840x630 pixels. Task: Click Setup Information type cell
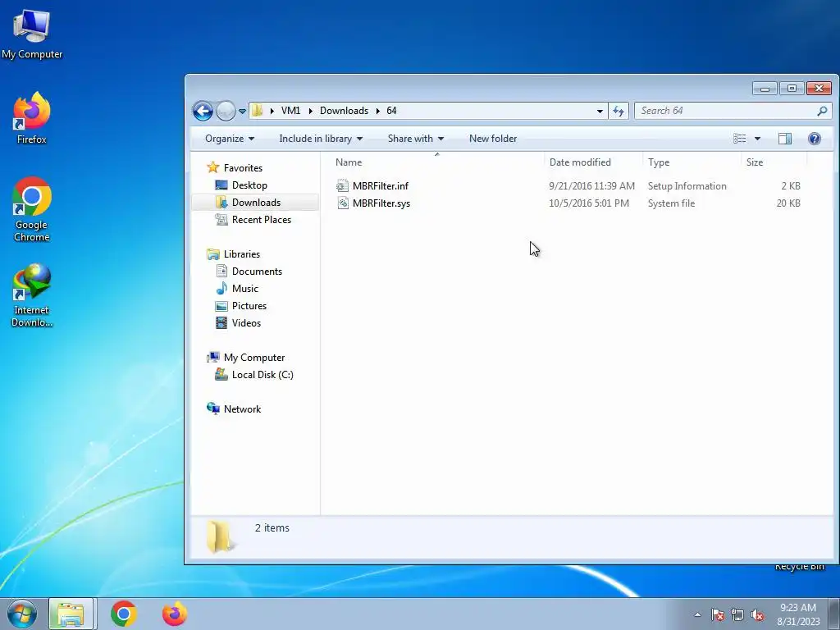tap(687, 186)
